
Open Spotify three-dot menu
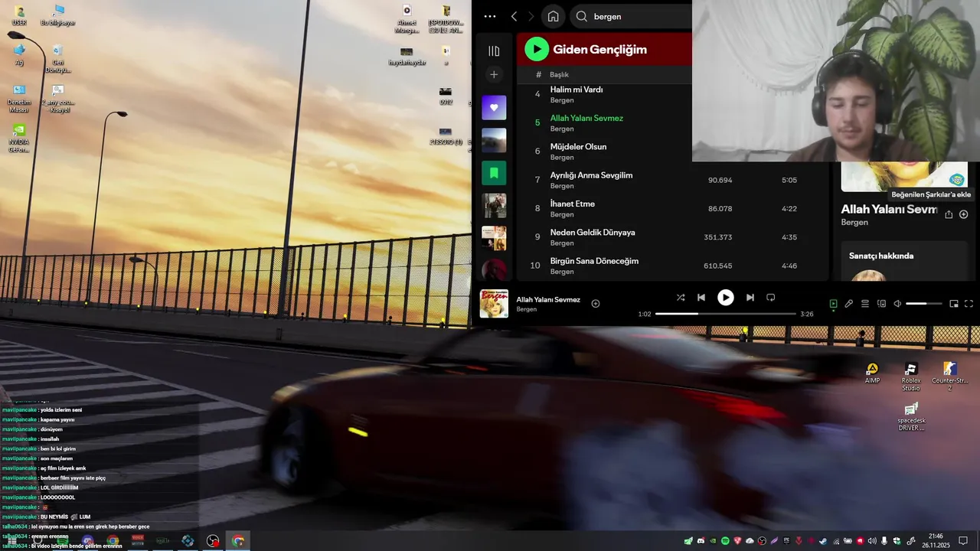(490, 16)
